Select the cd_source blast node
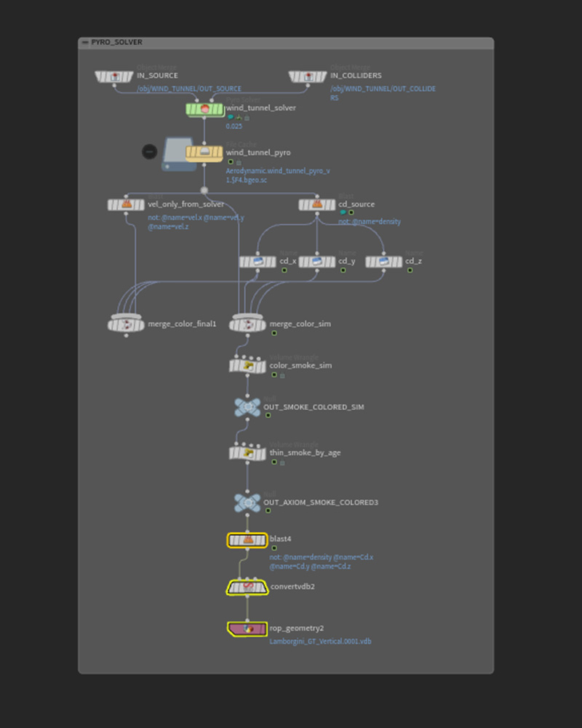This screenshot has height=728, width=582. coord(317,205)
